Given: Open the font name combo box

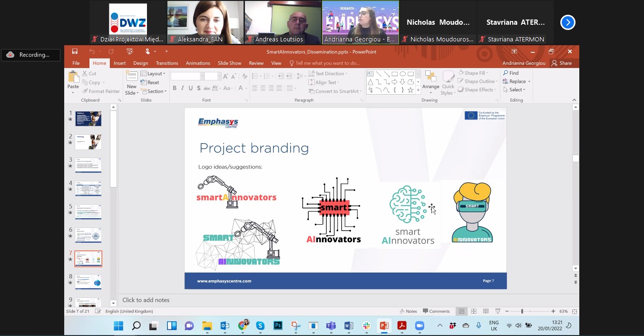Looking at the screenshot, I should [x=187, y=76].
